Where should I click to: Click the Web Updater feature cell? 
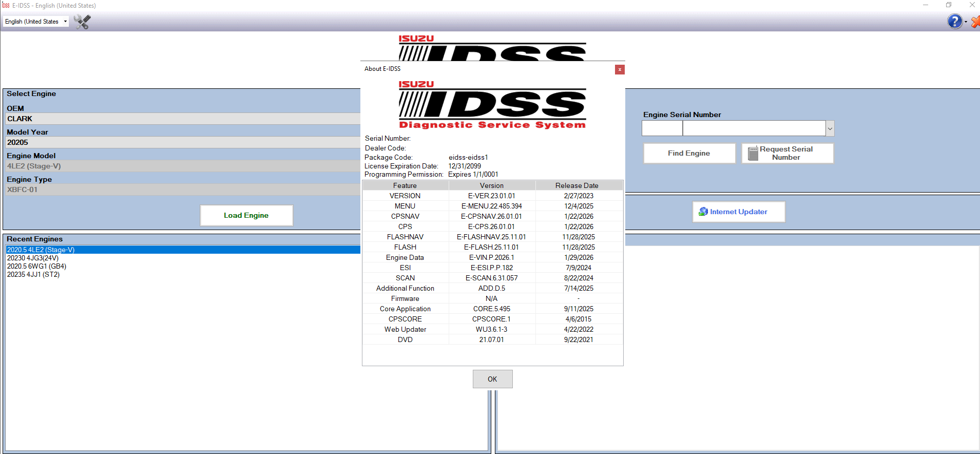pos(405,329)
